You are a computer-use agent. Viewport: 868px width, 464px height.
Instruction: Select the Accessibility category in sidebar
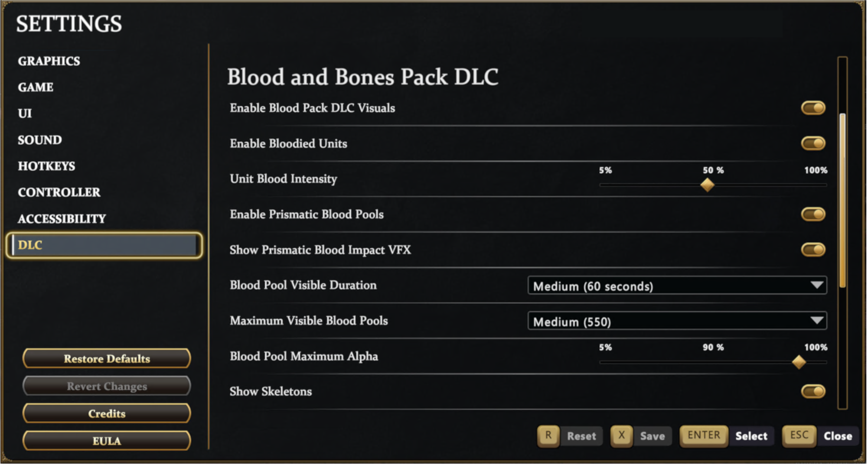62,219
